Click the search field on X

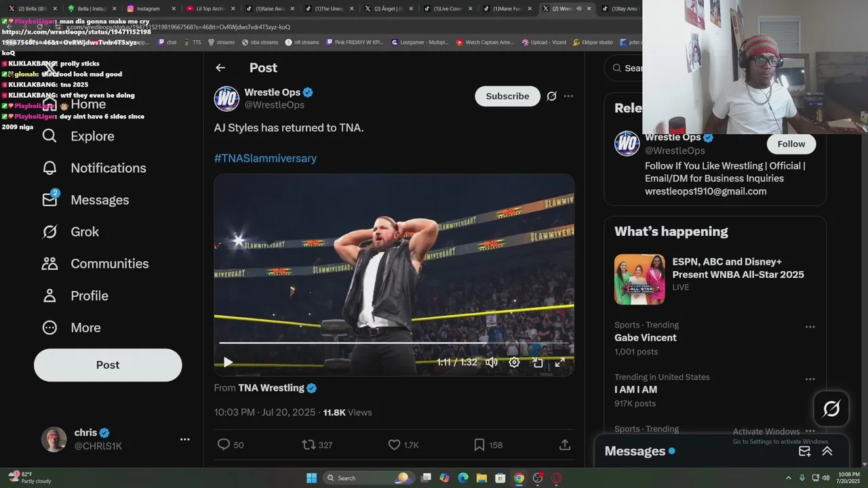tap(624, 68)
